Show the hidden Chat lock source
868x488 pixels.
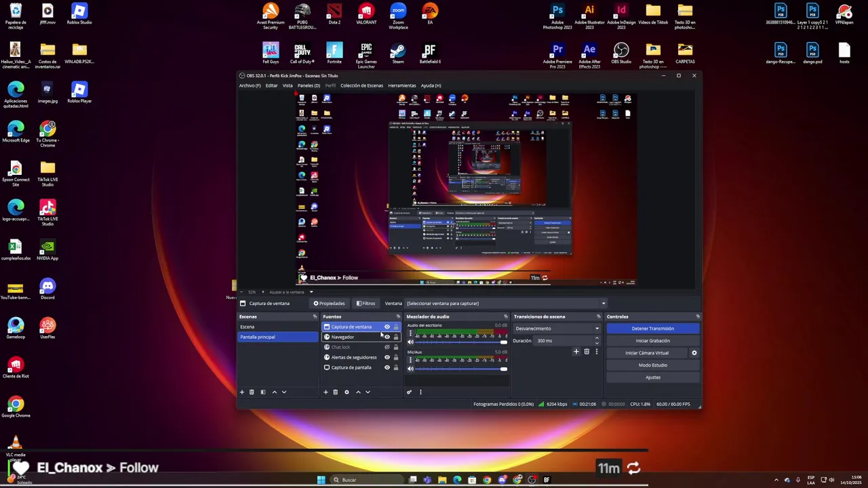387,347
